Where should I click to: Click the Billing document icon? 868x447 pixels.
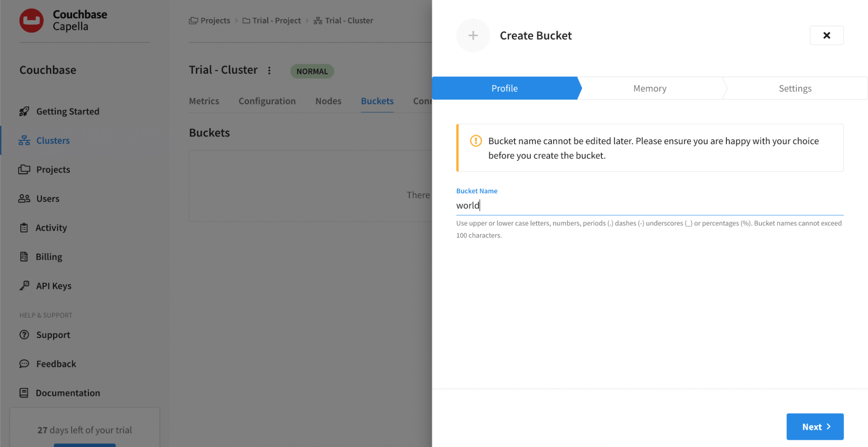pyautogui.click(x=24, y=256)
